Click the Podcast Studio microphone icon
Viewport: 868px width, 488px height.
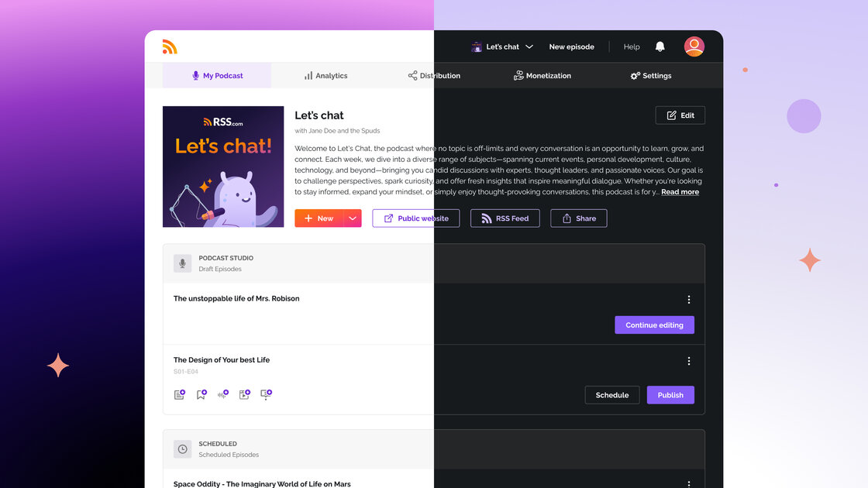tap(182, 263)
